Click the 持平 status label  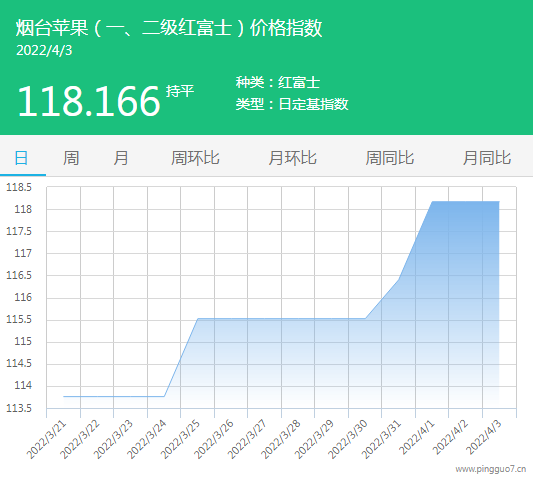click(180, 91)
